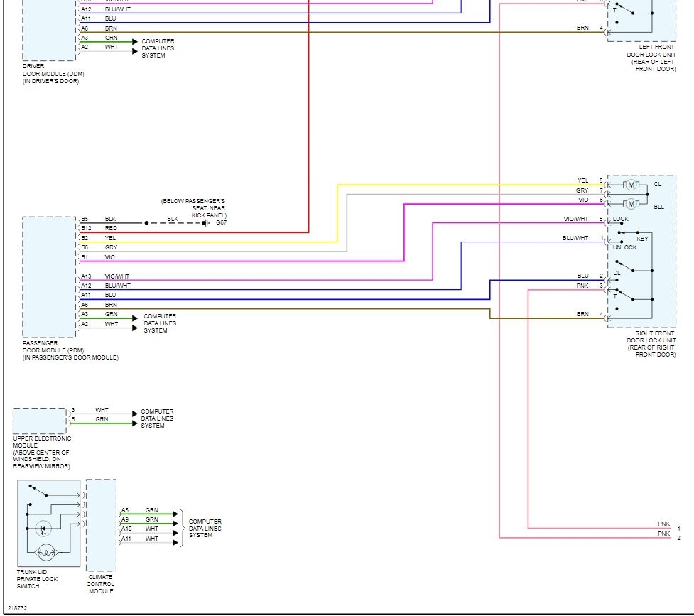Select the Right Front Door Lock Unit caption
Screen dimensions: 694x616
[651, 344]
